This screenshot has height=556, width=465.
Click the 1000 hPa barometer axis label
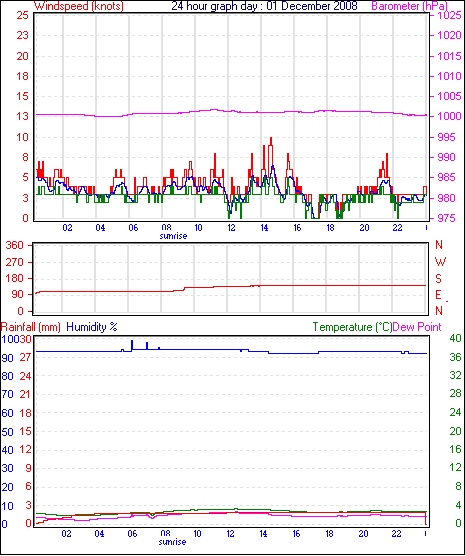449,116
